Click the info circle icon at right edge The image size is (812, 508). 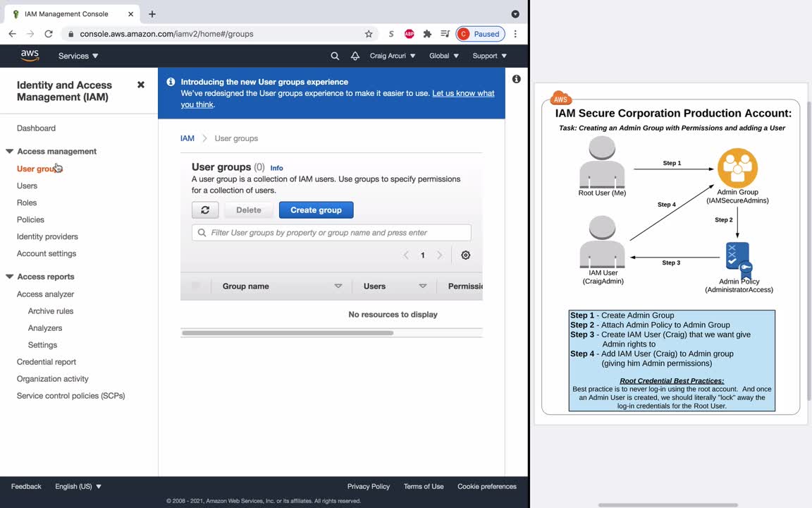point(516,79)
